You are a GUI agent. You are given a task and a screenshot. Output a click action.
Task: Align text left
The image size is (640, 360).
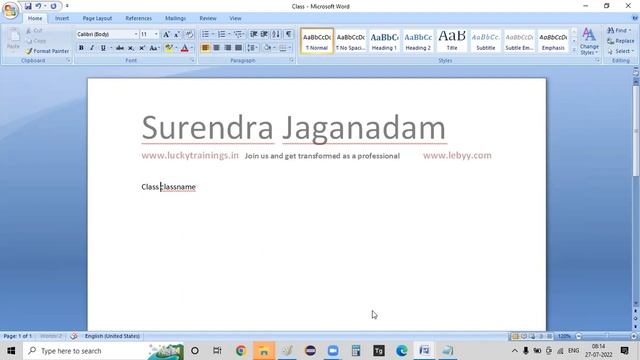click(x=205, y=48)
